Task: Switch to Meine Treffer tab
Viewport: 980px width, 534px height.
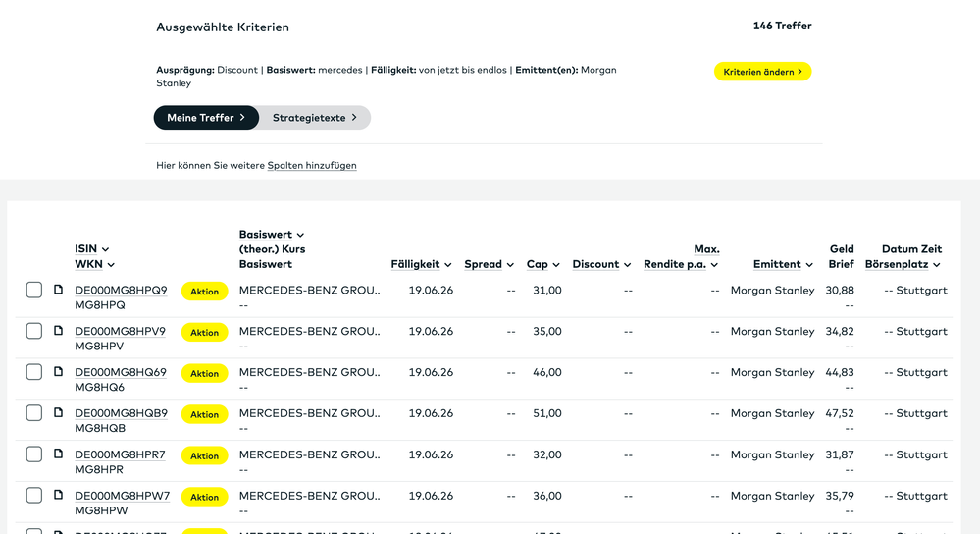Action: click(x=206, y=118)
